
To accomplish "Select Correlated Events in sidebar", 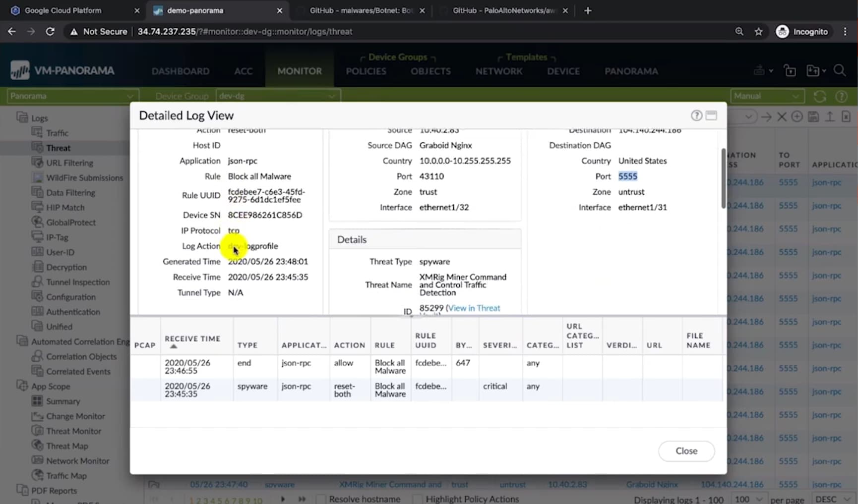I will click(x=78, y=371).
